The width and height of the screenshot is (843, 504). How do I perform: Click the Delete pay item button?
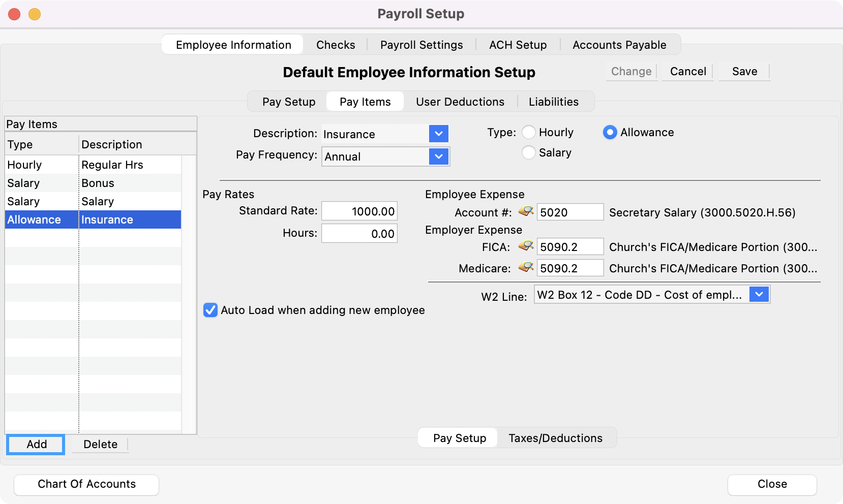click(x=100, y=445)
